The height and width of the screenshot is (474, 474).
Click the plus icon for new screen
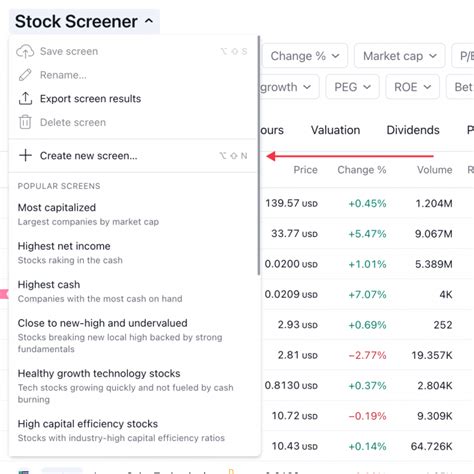pyautogui.click(x=25, y=155)
